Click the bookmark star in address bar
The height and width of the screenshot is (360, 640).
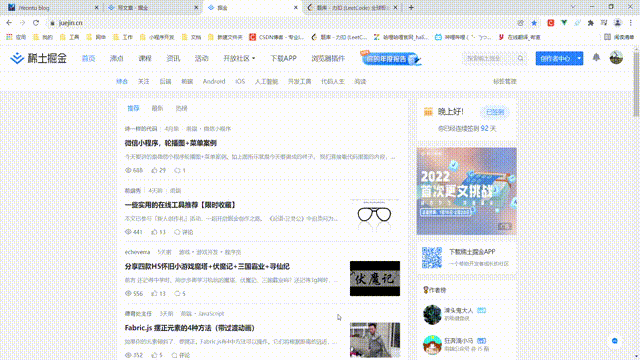(x=534, y=23)
